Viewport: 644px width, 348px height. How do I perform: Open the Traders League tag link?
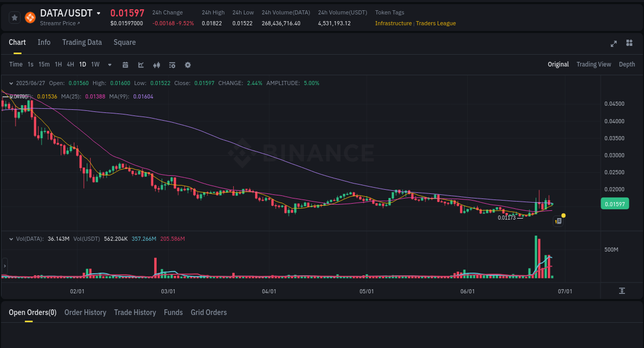click(x=436, y=23)
